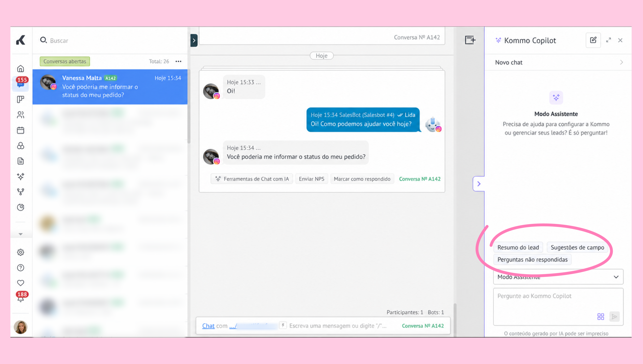The height and width of the screenshot is (364, 643).
Task: Click the Participantes: 1 label
Action: (405, 312)
